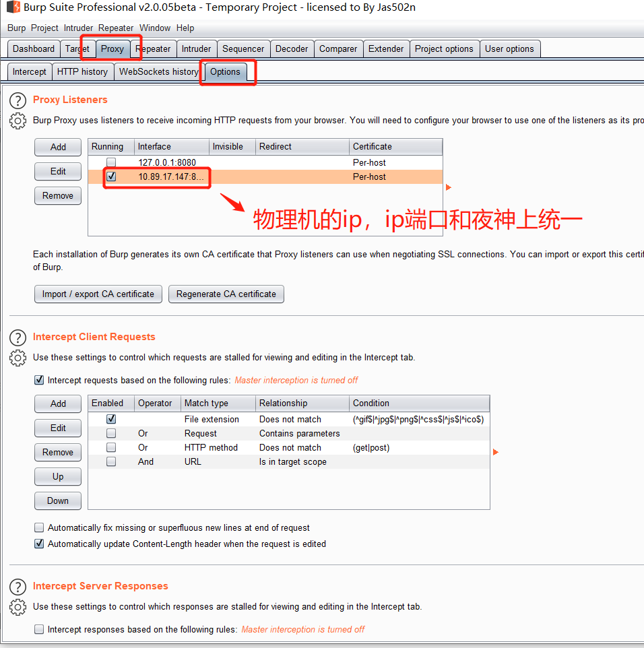Open the Intercept sub-tab
The width and height of the screenshot is (644, 648).
coord(30,71)
